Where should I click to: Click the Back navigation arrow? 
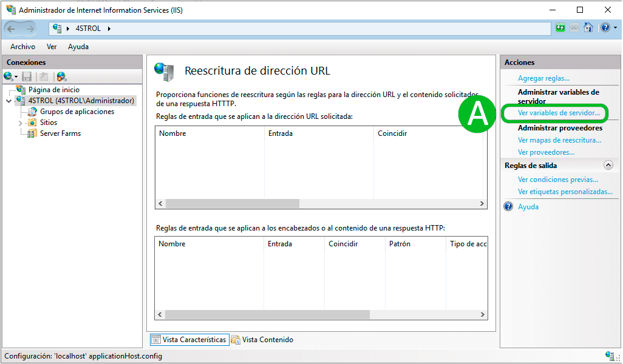(11, 29)
